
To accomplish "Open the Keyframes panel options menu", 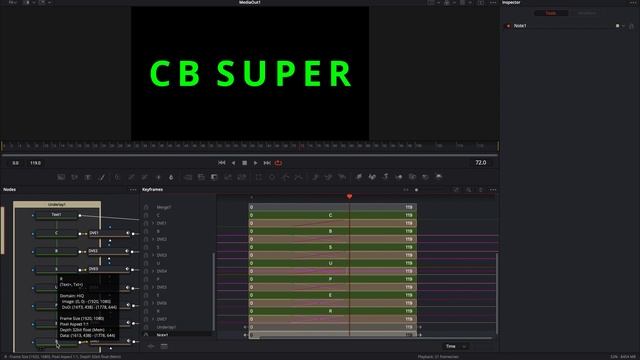I will [493, 190].
